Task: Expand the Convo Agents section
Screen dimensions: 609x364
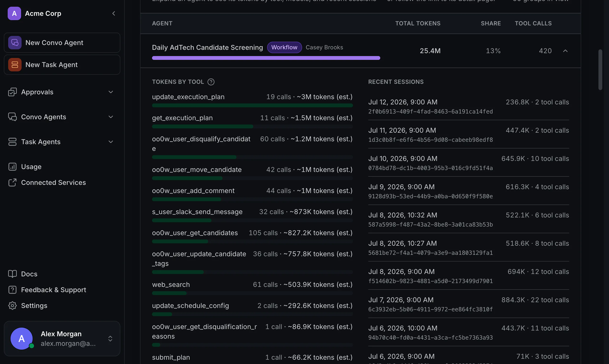Action: point(111,117)
